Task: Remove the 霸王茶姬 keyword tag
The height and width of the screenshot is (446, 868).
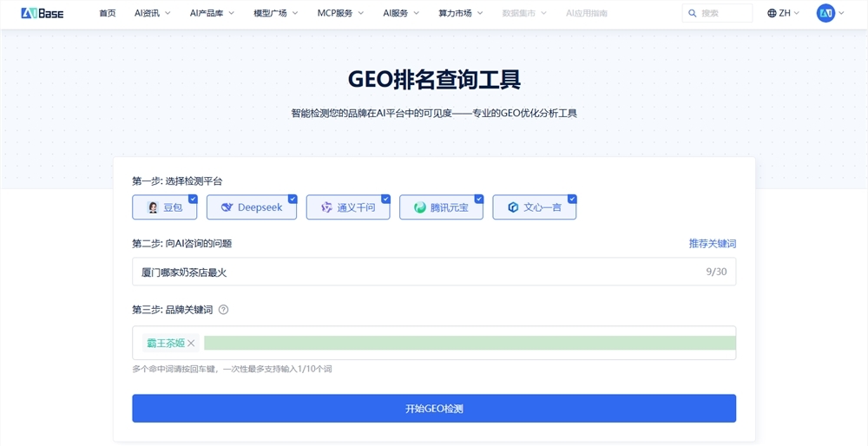Action: [x=191, y=343]
